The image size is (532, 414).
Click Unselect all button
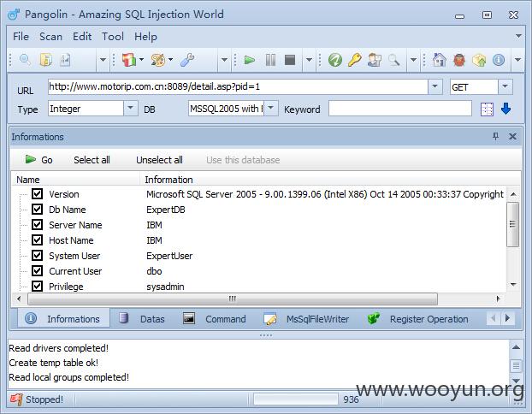[159, 160]
